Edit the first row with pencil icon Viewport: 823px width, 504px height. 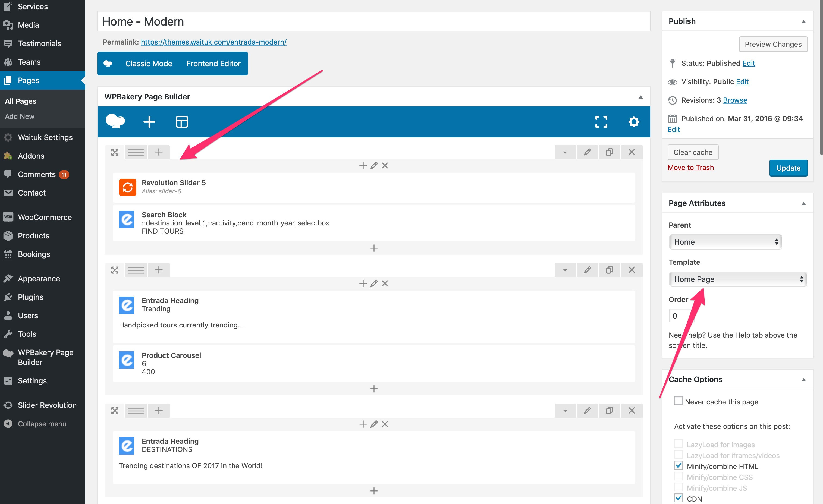coord(587,152)
